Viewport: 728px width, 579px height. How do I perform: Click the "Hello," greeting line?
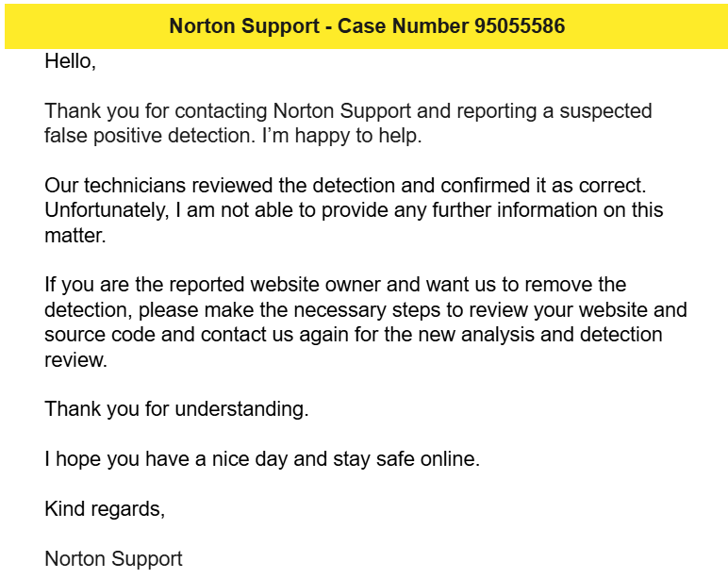tap(71, 61)
